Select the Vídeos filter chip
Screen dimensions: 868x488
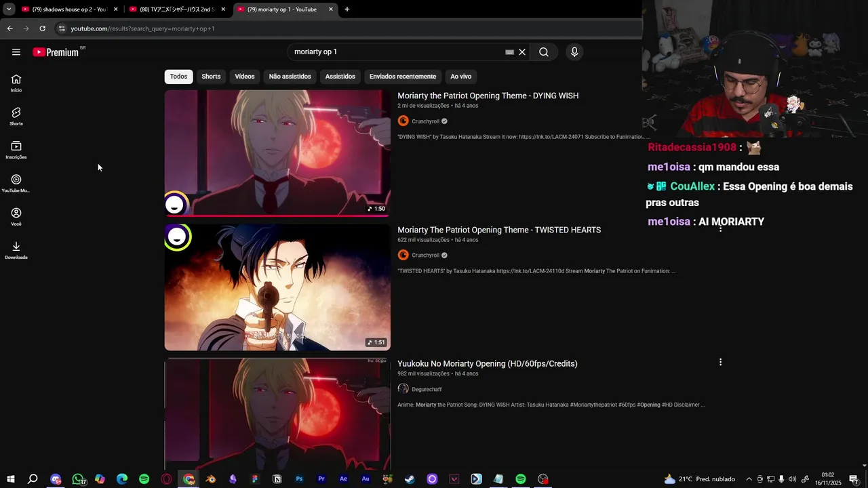click(x=245, y=77)
